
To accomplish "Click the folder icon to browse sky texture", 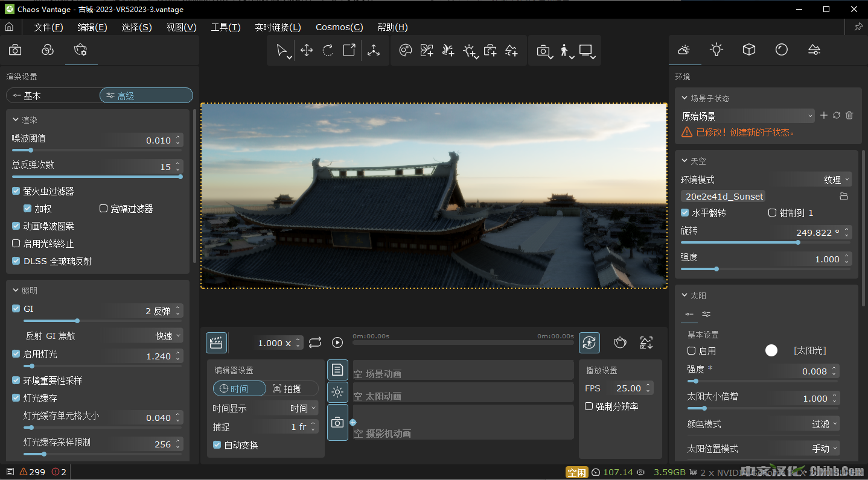I will pyautogui.click(x=844, y=197).
